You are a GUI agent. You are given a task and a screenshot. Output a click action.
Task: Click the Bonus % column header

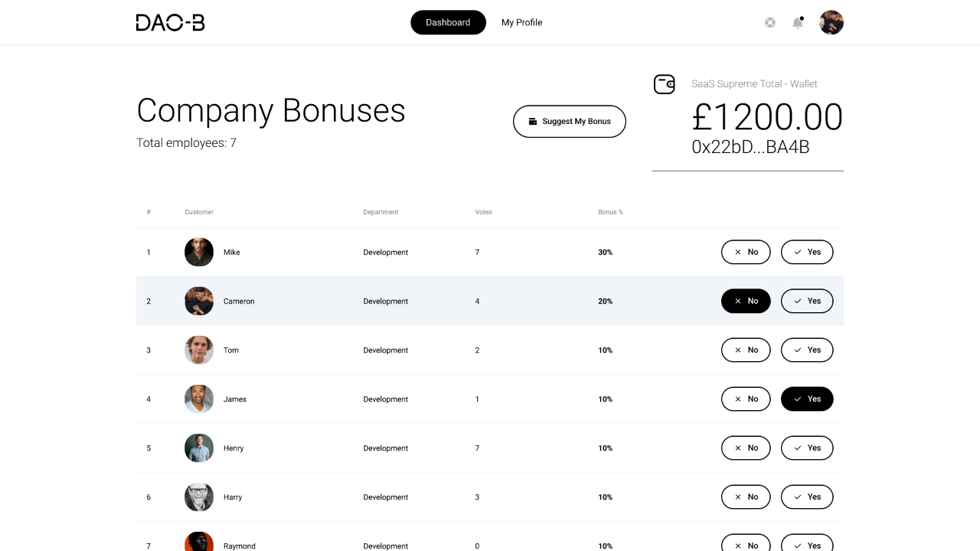point(610,212)
